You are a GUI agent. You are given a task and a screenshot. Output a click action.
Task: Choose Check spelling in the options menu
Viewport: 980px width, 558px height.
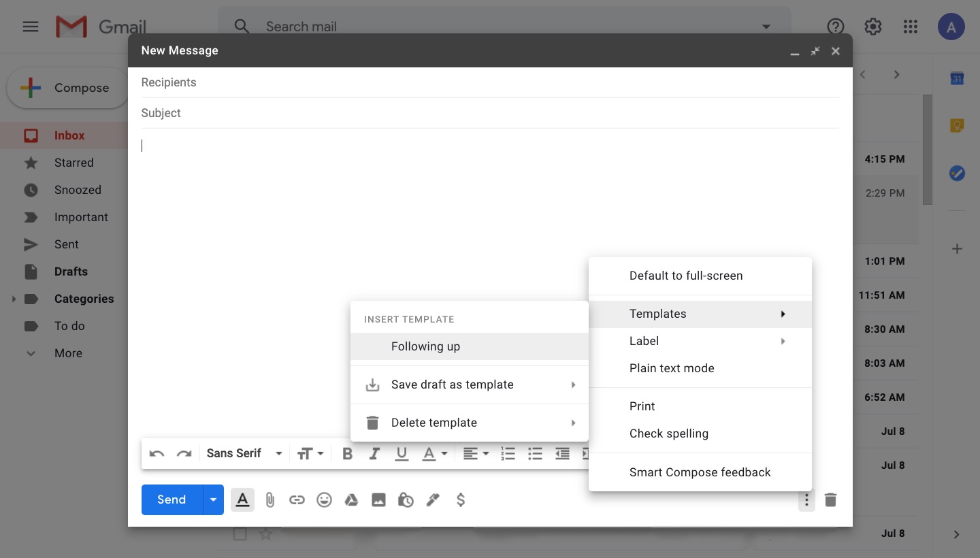(668, 433)
